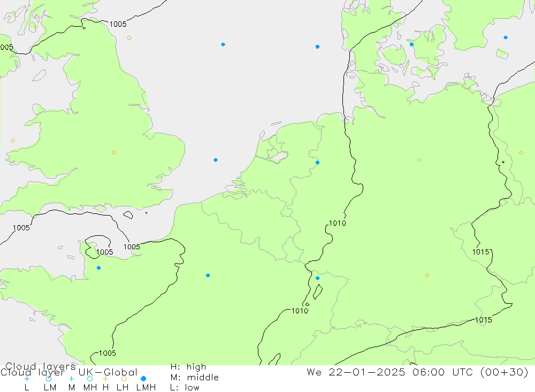This screenshot has width=535, height=392.
Task: Click the 1010 isobar label over eastern France
Action: [x=300, y=311]
